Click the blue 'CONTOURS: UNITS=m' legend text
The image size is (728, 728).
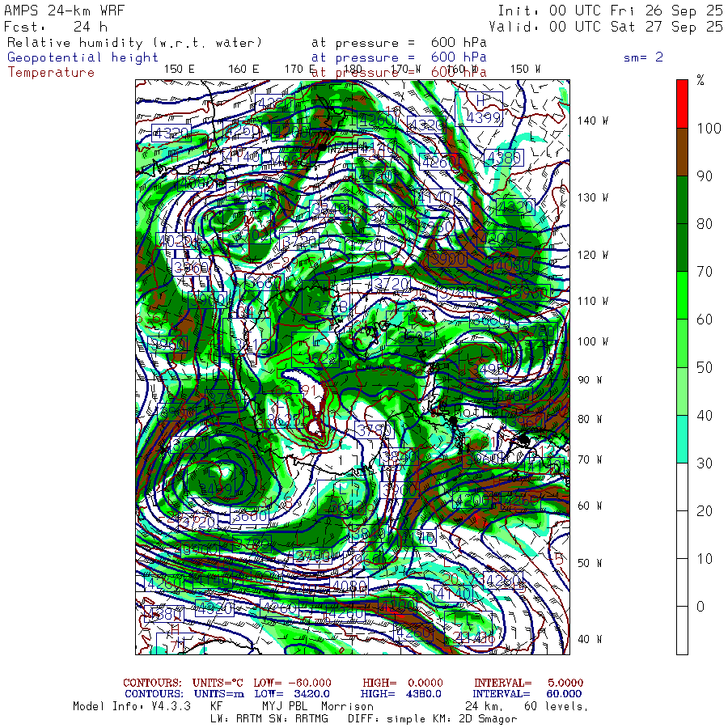(184, 694)
